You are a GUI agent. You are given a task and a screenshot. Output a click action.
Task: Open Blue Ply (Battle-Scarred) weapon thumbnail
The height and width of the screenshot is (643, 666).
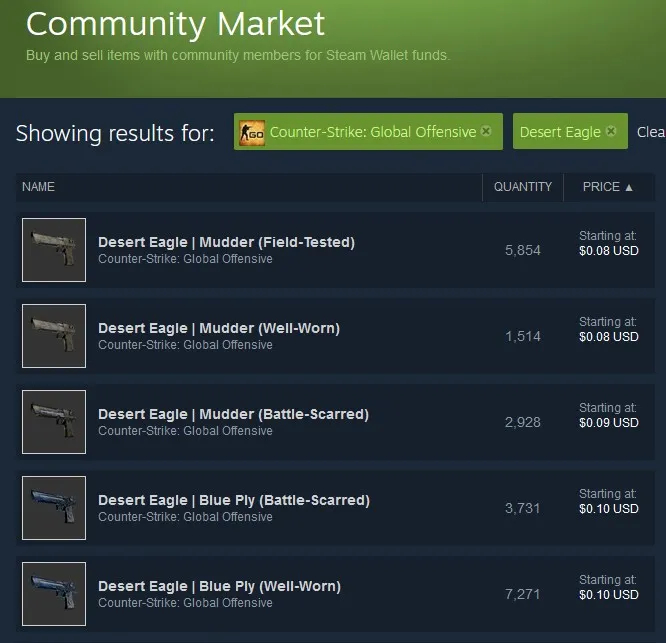[x=54, y=508]
